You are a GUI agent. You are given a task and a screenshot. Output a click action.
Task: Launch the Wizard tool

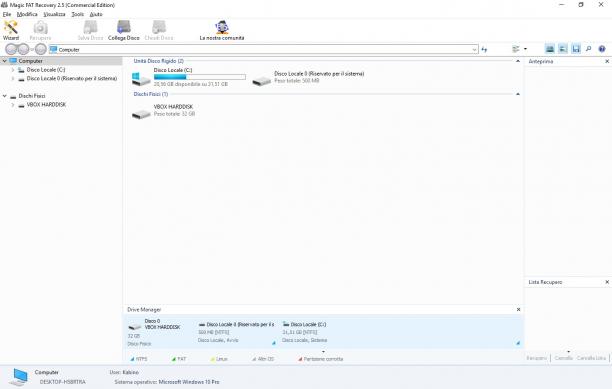(11, 30)
